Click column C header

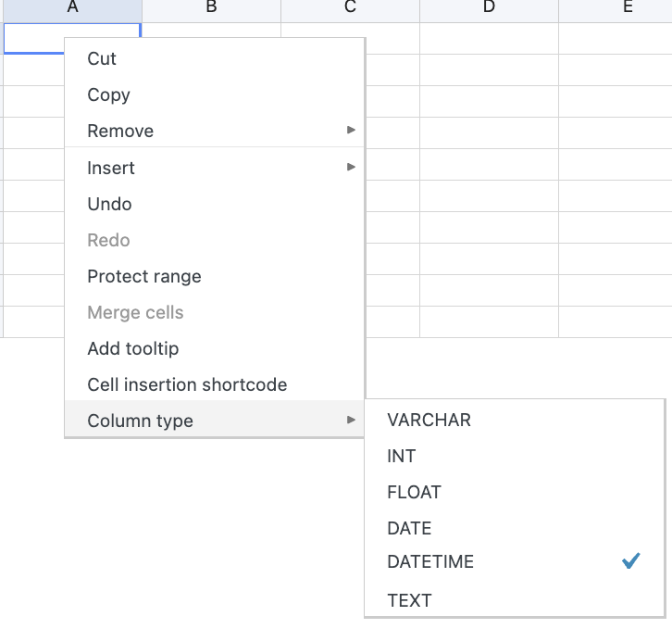(350, 8)
